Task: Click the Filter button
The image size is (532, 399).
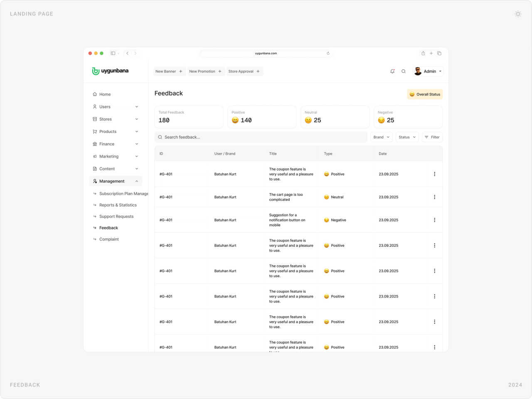Action: 432,137
